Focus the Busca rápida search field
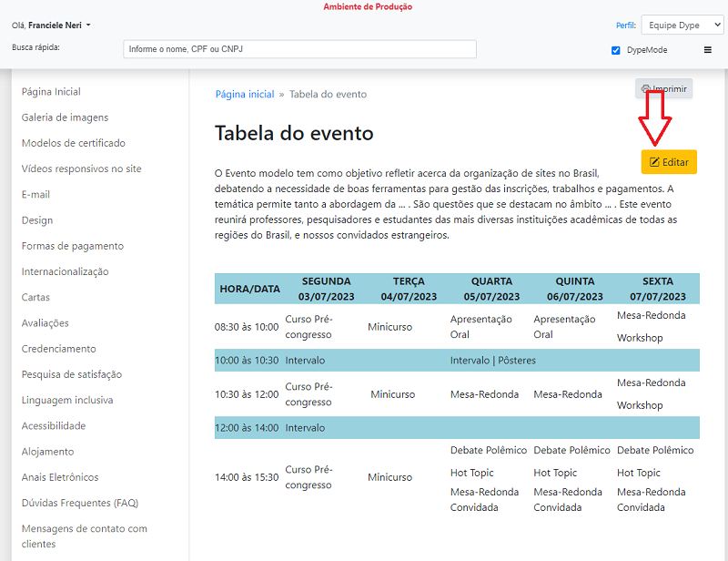The height and width of the screenshot is (561, 728). coord(299,49)
